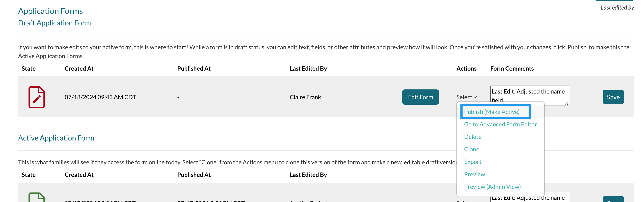Click the green active form state icon
The image size is (644, 202).
click(x=36, y=198)
